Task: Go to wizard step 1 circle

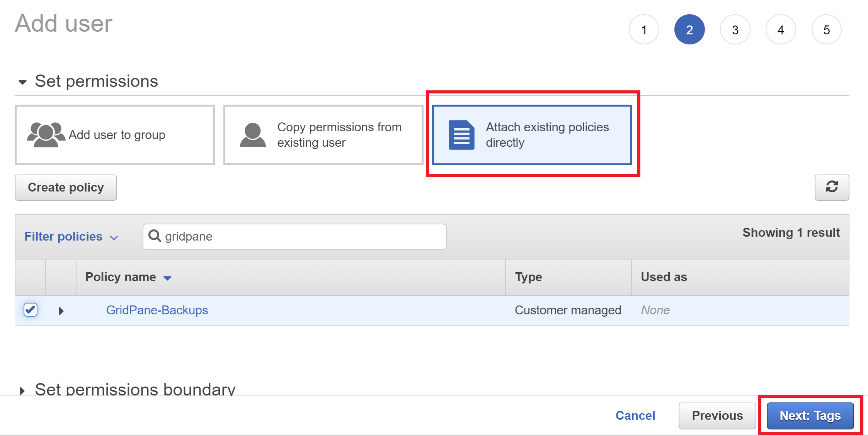Action: click(644, 30)
